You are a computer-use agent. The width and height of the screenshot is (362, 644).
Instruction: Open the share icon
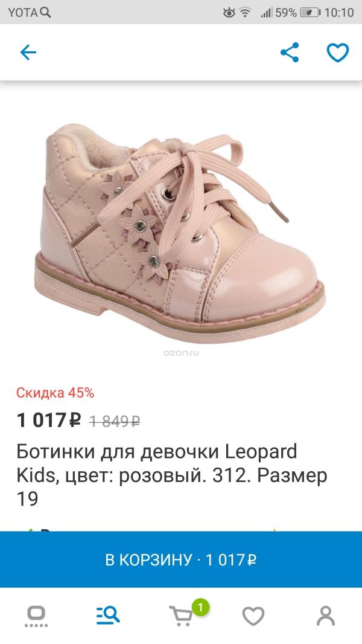pyautogui.click(x=290, y=52)
